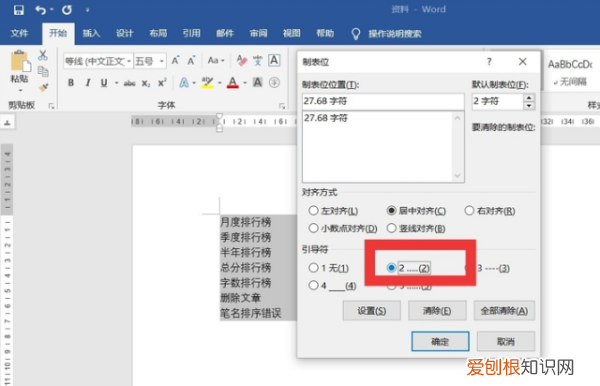The width and height of the screenshot is (600, 386).
Task: Activate the Format Painter brush
Action: (43, 88)
